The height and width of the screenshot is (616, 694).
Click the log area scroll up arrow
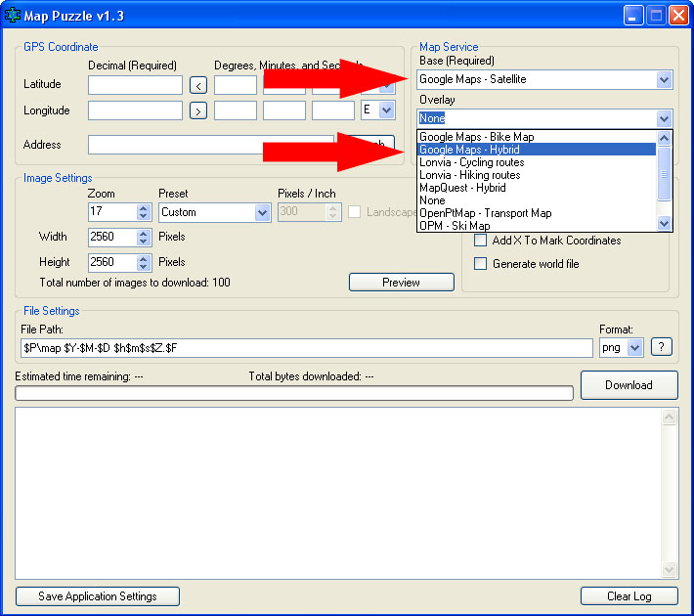pyautogui.click(x=669, y=417)
